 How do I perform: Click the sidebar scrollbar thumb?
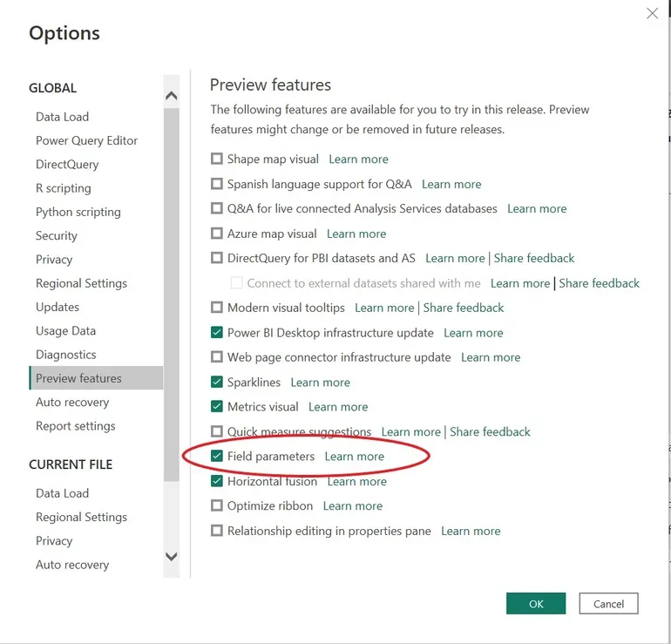[x=171, y=295]
